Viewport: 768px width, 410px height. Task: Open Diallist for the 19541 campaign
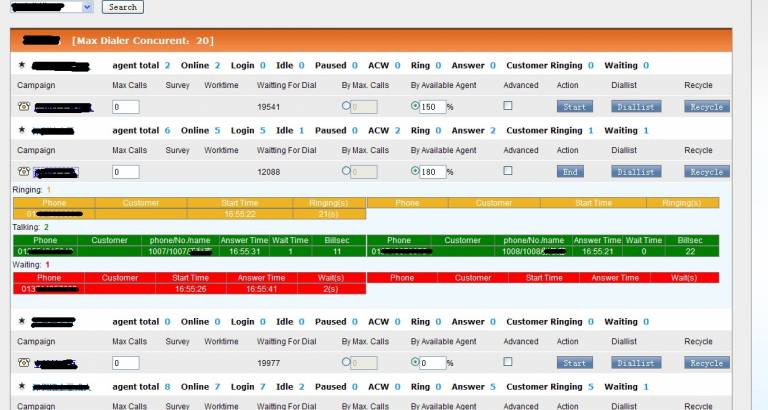[x=636, y=107]
